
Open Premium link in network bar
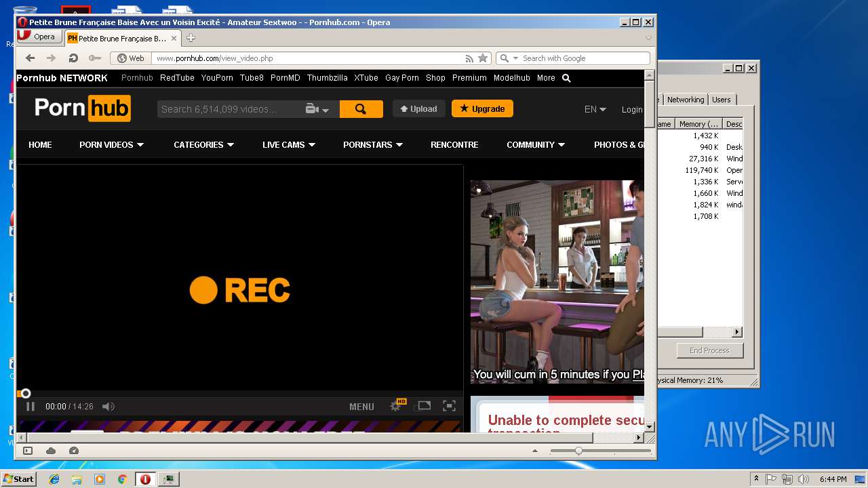[469, 78]
